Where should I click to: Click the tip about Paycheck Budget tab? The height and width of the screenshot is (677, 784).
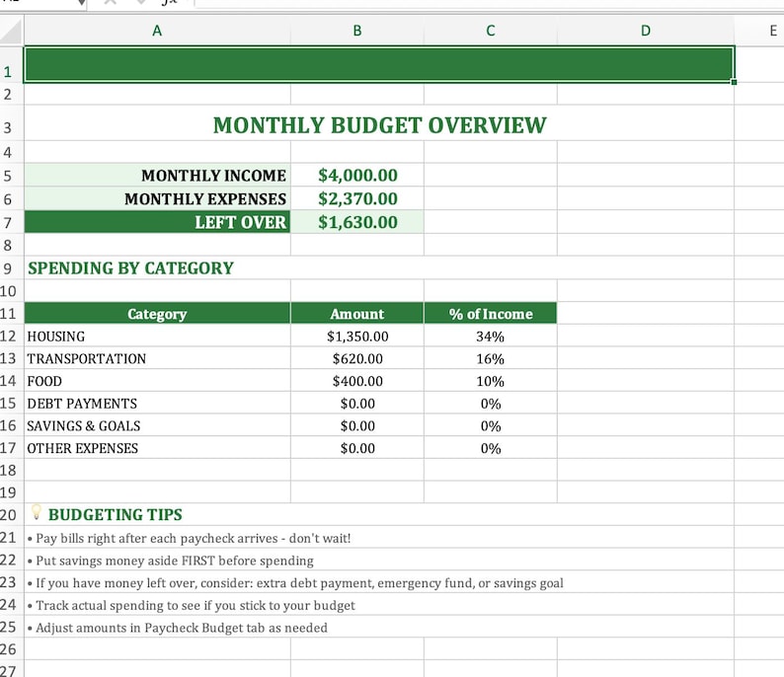click(178, 628)
